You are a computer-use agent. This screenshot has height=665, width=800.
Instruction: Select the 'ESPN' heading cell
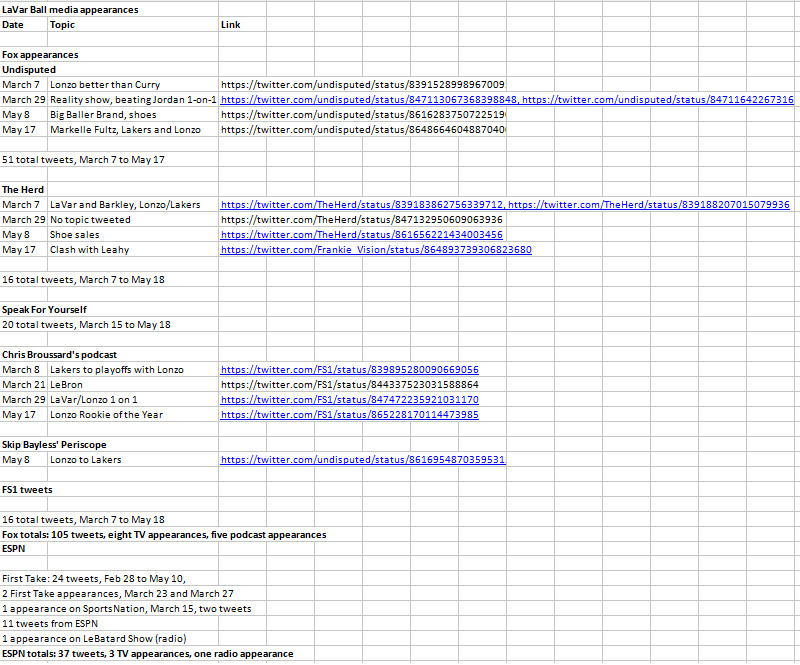point(14,549)
